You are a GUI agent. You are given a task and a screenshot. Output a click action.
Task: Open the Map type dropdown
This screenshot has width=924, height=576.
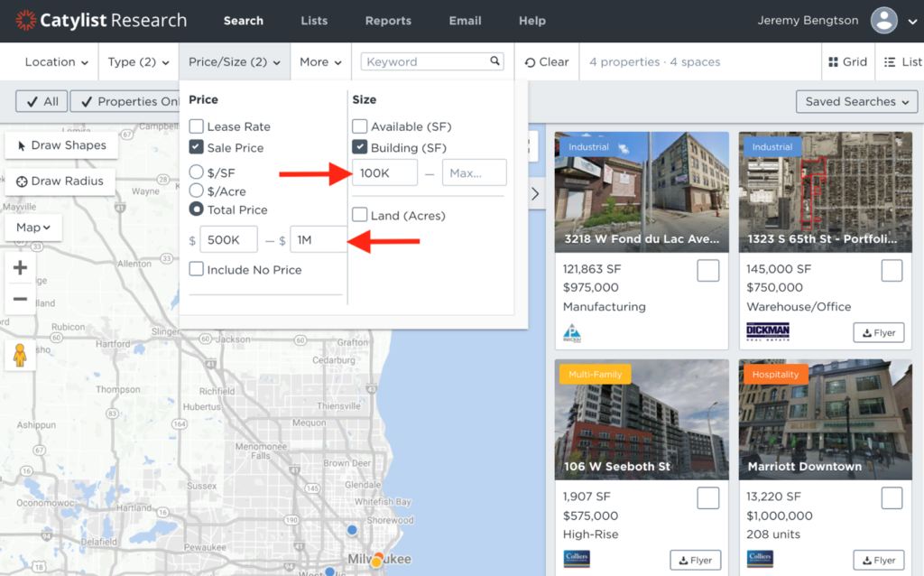point(33,227)
